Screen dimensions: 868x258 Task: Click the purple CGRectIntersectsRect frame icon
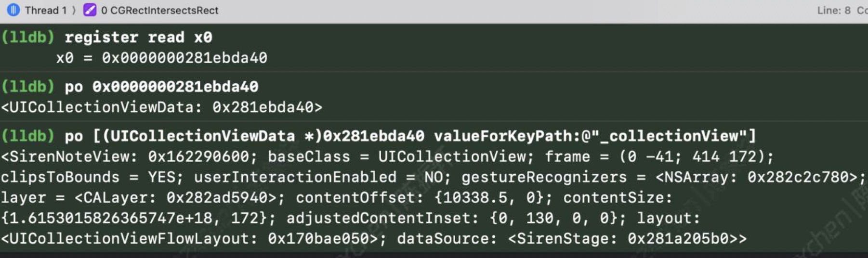[90, 10]
